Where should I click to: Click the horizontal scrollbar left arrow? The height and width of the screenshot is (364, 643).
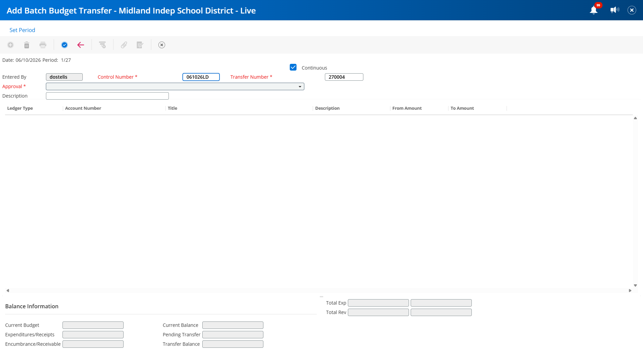pos(8,291)
